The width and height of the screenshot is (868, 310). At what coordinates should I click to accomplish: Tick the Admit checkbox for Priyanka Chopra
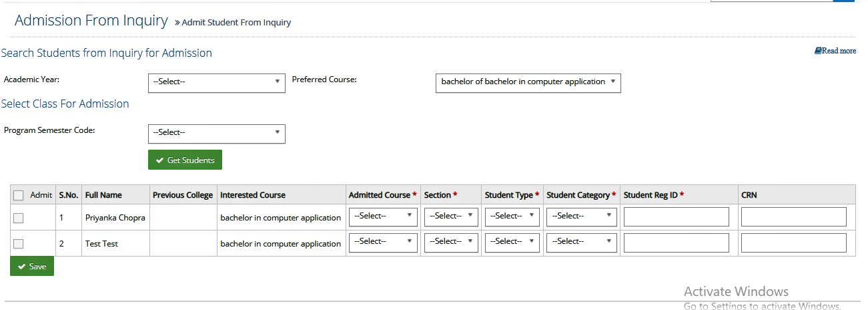click(x=18, y=218)
